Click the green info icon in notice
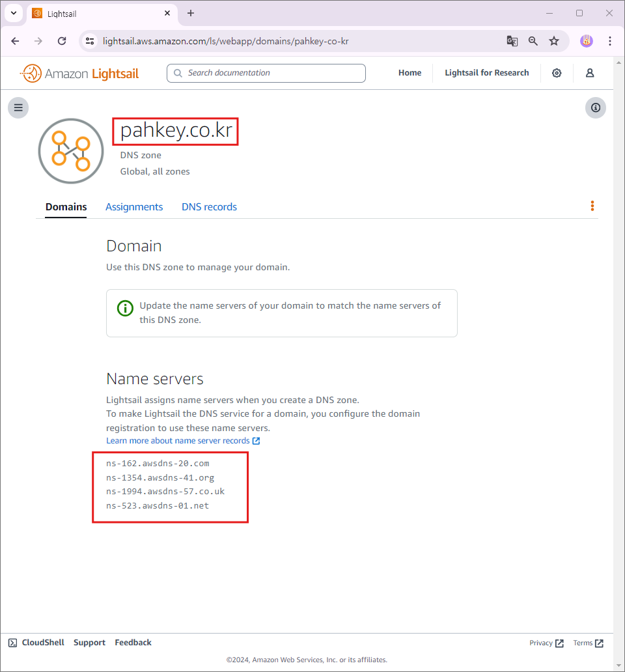The width and height of the screenshot is (625, 672). tap(125, 308)
